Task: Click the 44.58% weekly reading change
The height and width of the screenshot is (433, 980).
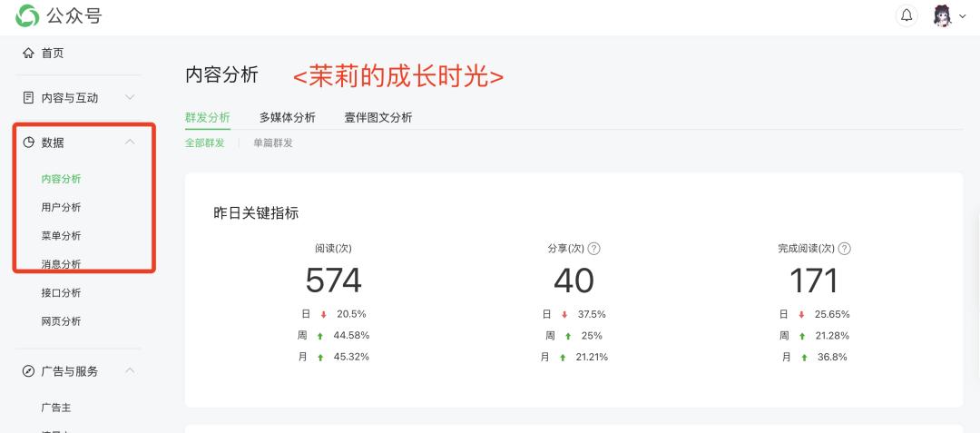Action: 351,336
